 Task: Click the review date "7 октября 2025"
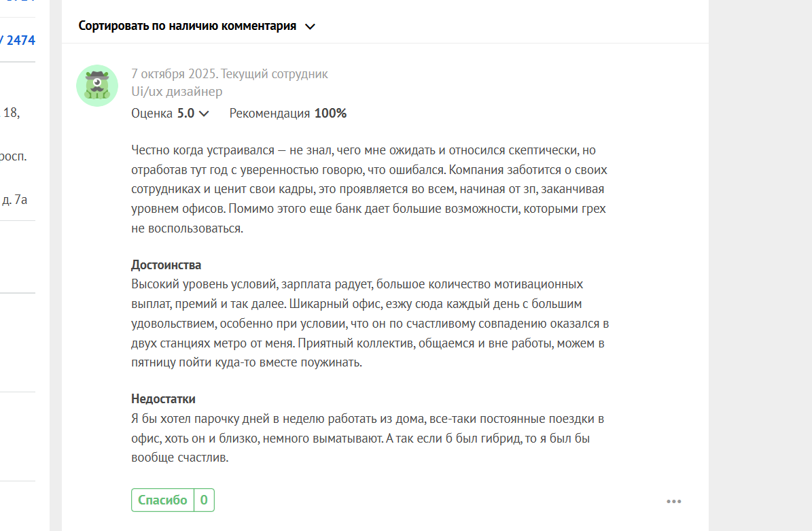pos(173,74)
